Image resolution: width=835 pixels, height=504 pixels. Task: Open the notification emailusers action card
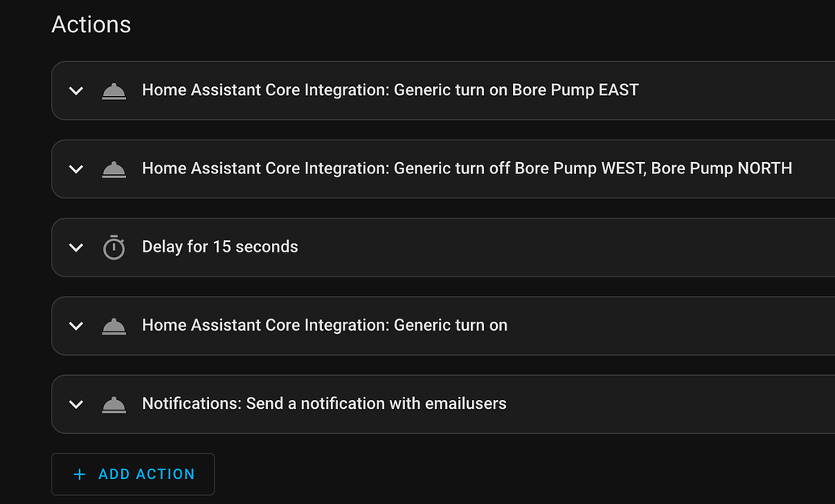324,404
